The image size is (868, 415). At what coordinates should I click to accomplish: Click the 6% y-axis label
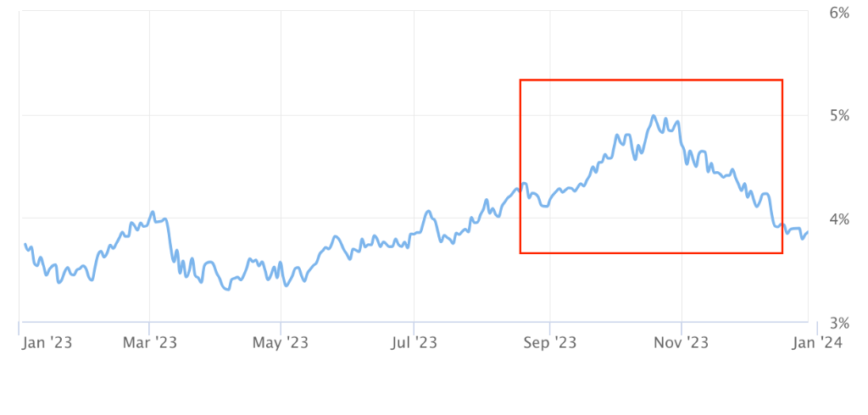(x=839, y=14)
